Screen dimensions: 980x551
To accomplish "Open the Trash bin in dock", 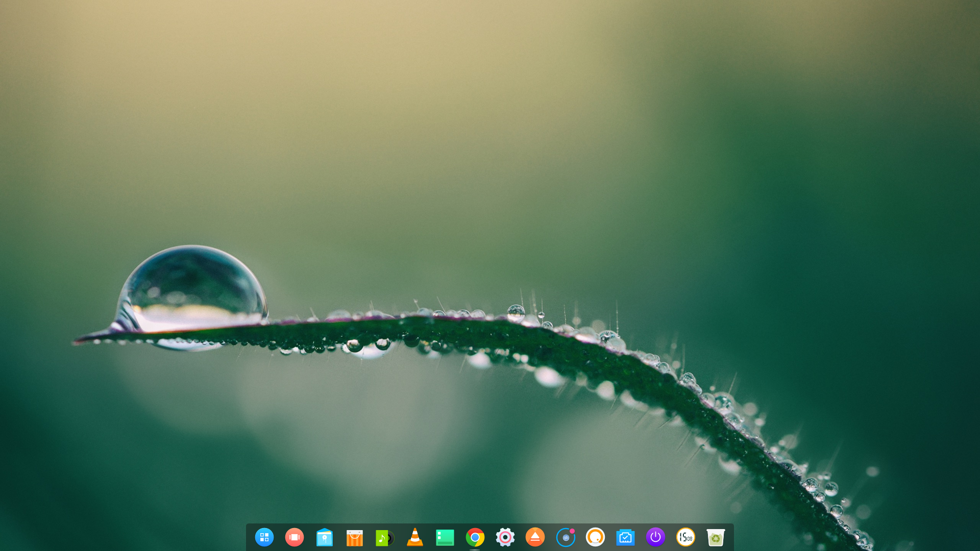I will point(716,537).
